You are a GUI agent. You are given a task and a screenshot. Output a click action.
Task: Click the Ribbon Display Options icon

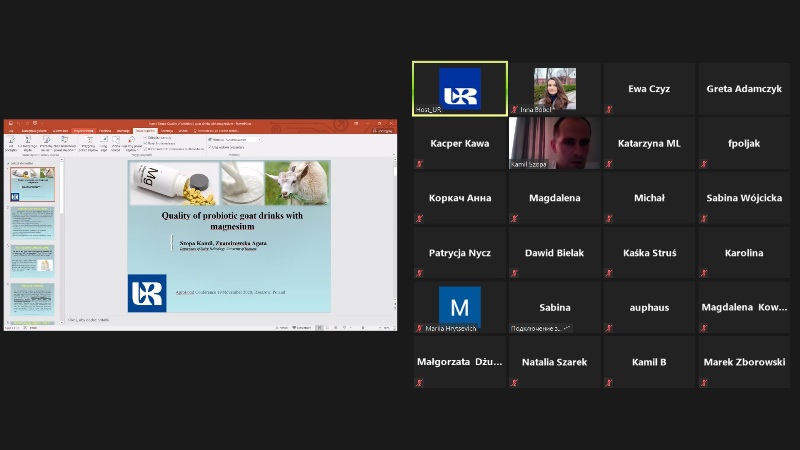point(356,123)
